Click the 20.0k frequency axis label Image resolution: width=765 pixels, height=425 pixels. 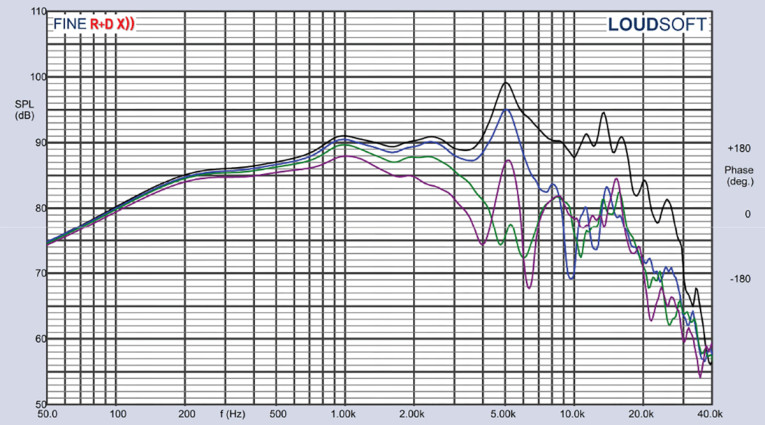[641, 414]
